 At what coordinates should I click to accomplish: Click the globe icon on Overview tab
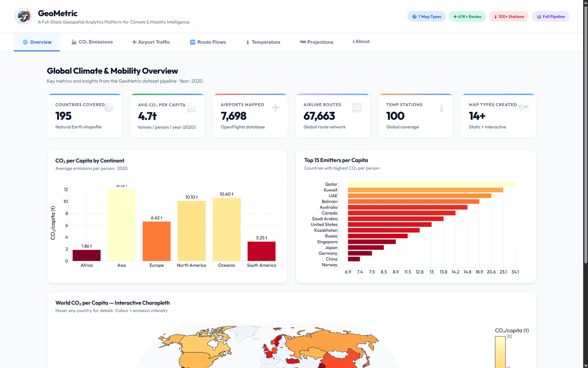click(x=25, y=42)
